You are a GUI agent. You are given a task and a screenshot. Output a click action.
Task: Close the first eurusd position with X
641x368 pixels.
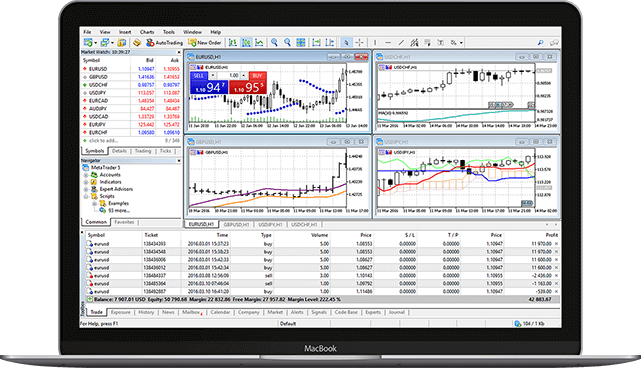click(556, 244)
